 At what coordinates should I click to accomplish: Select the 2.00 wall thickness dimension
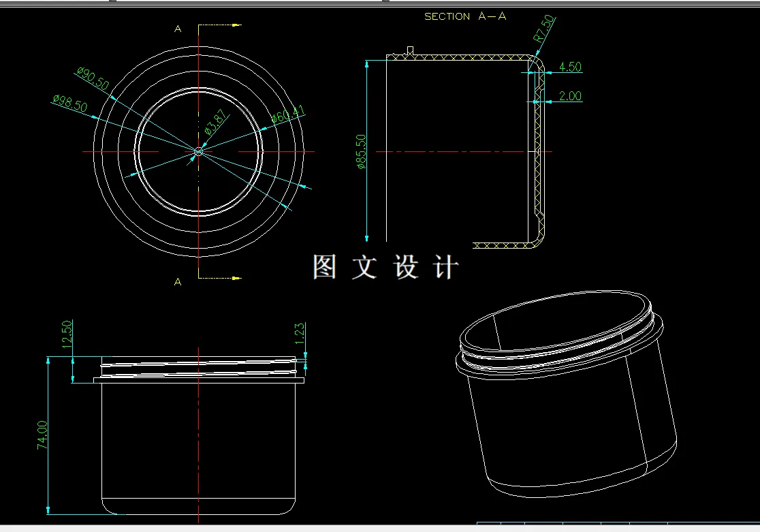pyautogui.click(x=570, y=95)
